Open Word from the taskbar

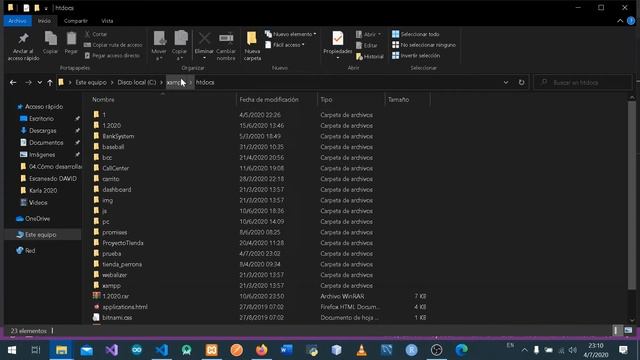pos(287,350)
